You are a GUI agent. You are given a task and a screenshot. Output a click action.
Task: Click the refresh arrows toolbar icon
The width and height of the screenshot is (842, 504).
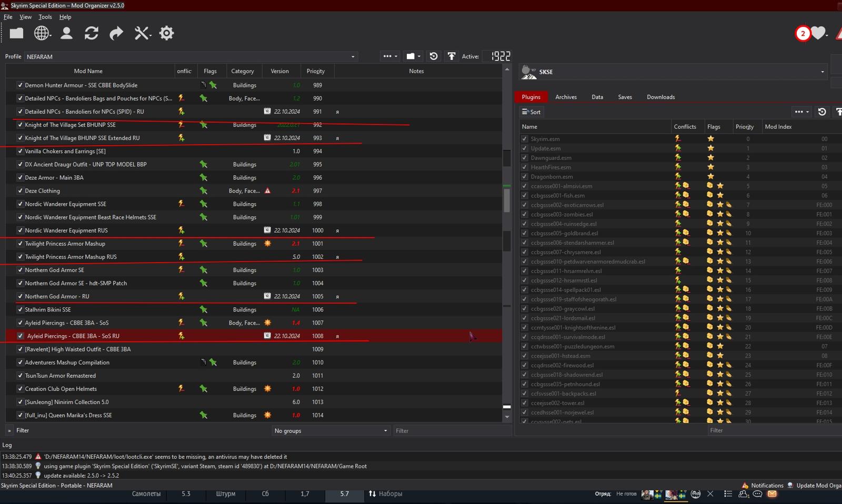point(92,33)
